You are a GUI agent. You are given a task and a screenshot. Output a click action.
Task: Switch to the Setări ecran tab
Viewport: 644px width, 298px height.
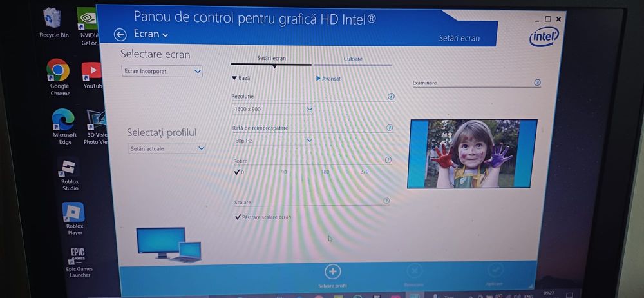(x=272, y=59)
